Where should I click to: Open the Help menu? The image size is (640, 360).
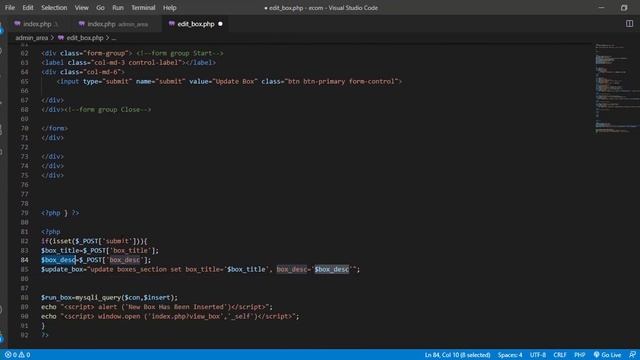[x=169, y=8]
